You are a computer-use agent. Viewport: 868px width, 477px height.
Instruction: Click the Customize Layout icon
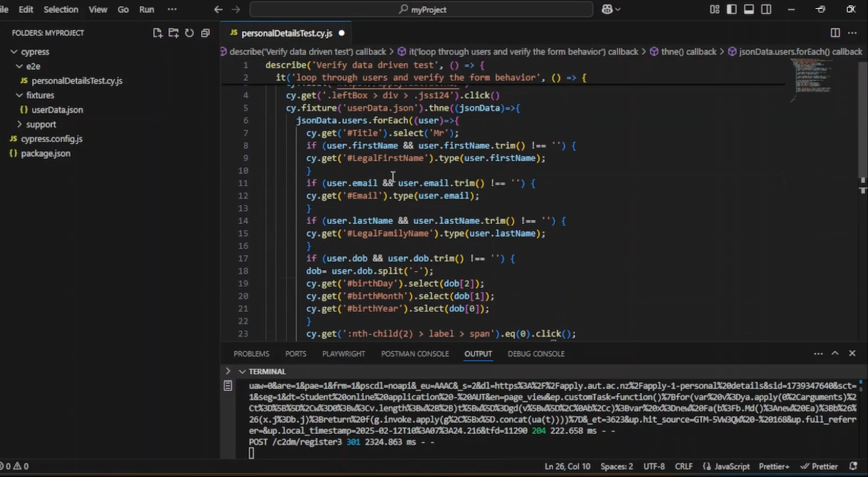click(715, 10)
